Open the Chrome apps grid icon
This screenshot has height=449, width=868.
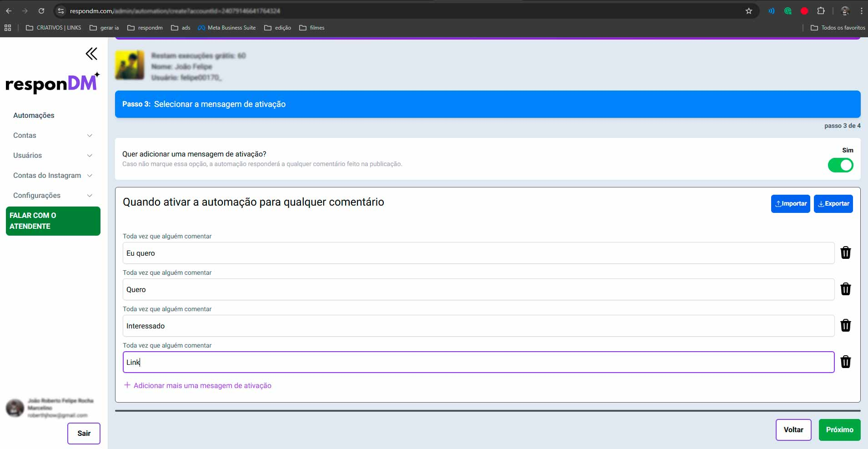(8, 28)
